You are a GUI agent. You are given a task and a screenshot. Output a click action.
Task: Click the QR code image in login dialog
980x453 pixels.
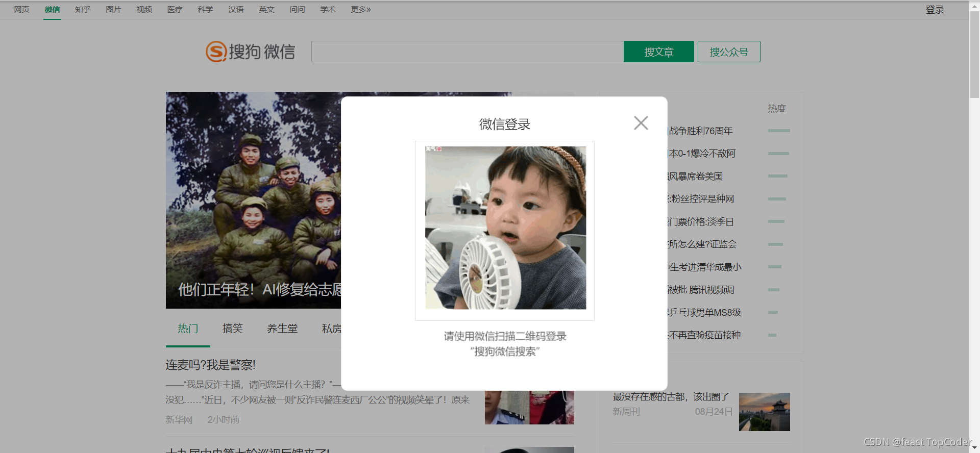tap(505, 228)
